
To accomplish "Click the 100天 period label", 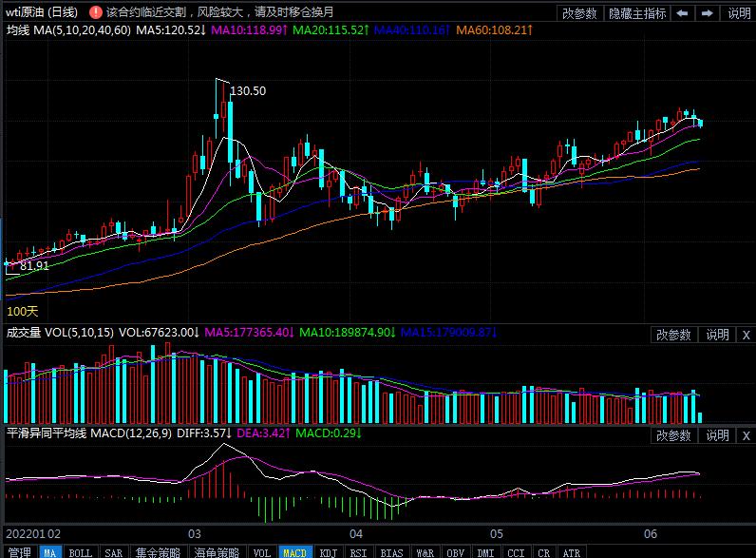I will [22, 311].
